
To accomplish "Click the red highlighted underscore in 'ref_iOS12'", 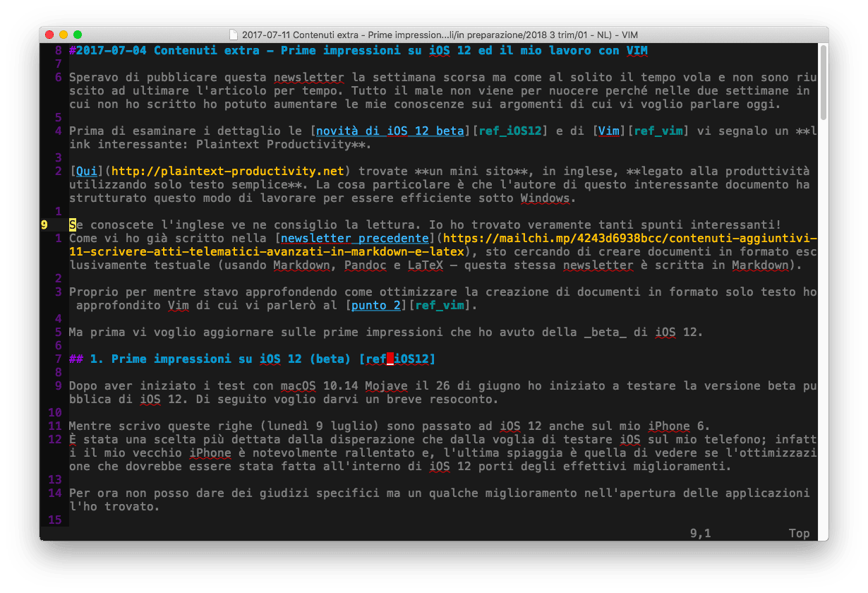I will point(390,359).
